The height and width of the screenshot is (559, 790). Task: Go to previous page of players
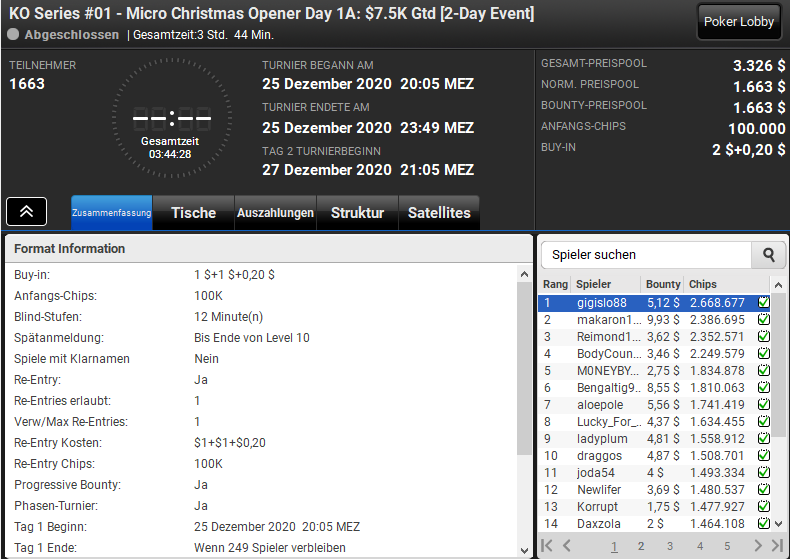click(567, 546)
